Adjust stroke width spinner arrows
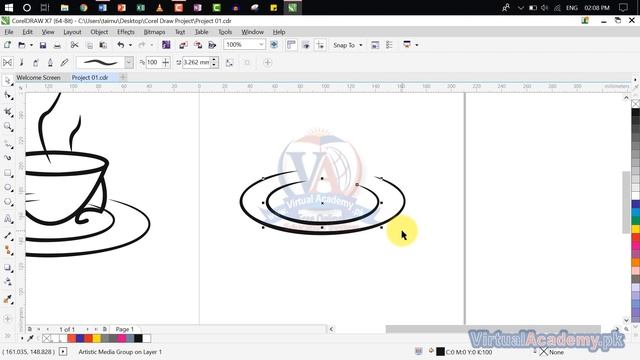640x360 pixels. [x=214, y=62]
